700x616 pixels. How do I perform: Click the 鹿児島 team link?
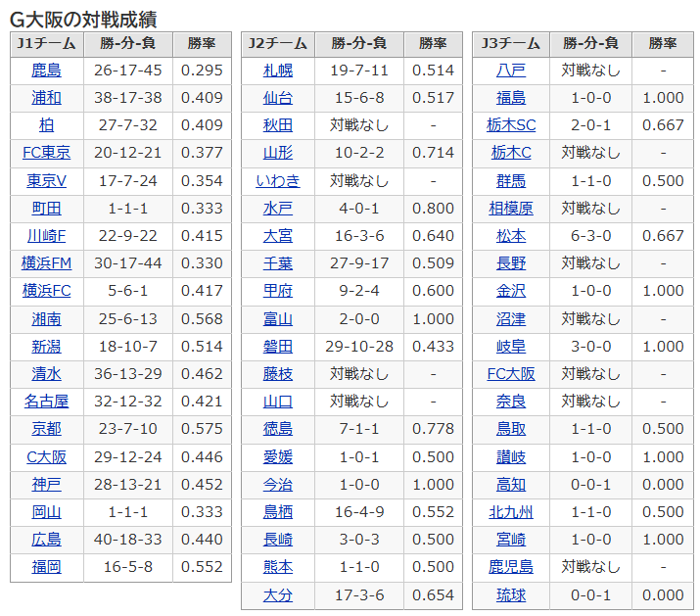coord(511,567)
